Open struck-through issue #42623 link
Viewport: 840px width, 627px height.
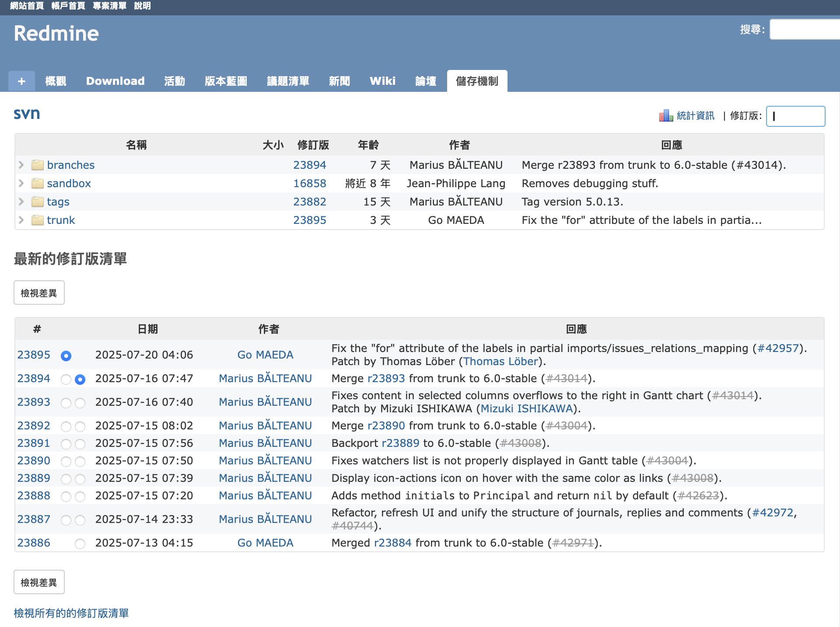(x=698, y=495)
